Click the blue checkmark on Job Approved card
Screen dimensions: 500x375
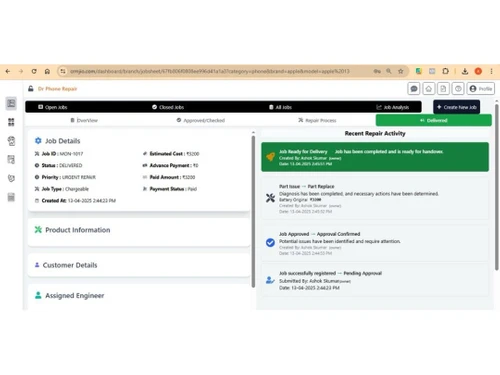270,243
